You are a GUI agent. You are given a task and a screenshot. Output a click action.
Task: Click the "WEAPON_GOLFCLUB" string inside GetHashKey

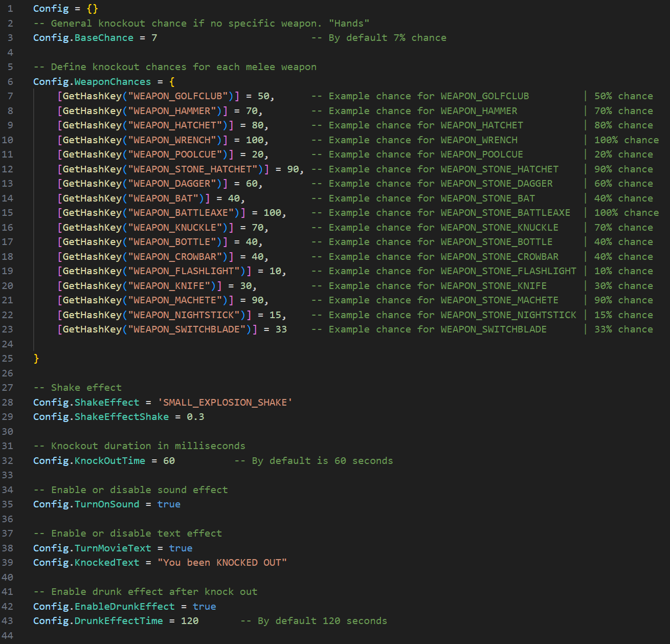click(177, 96)
